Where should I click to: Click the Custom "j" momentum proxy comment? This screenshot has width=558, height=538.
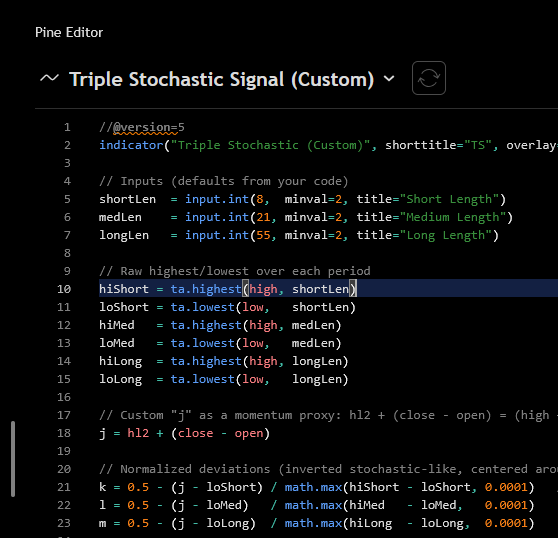click(328, 415)
